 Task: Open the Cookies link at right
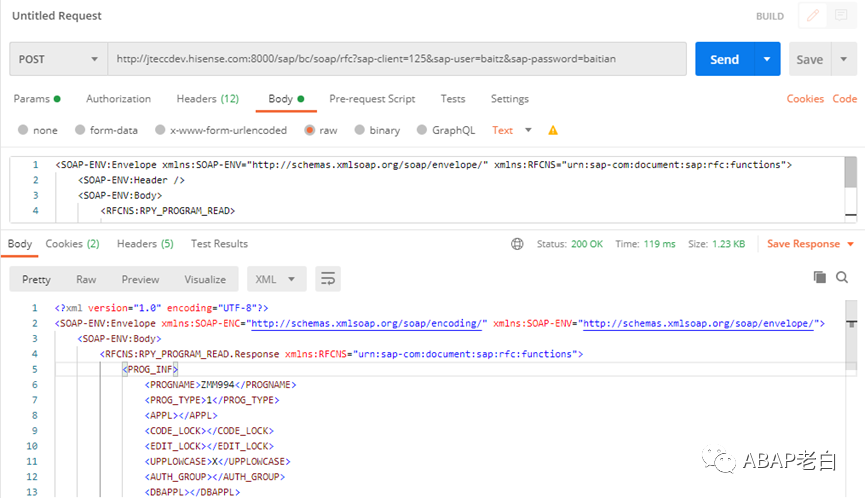click(805, 99)
